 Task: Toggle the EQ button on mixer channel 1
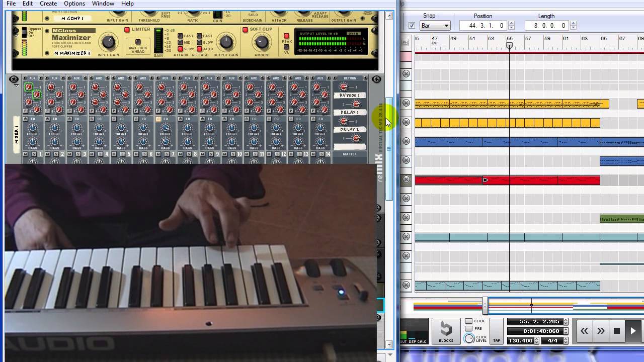click(26, 119)
